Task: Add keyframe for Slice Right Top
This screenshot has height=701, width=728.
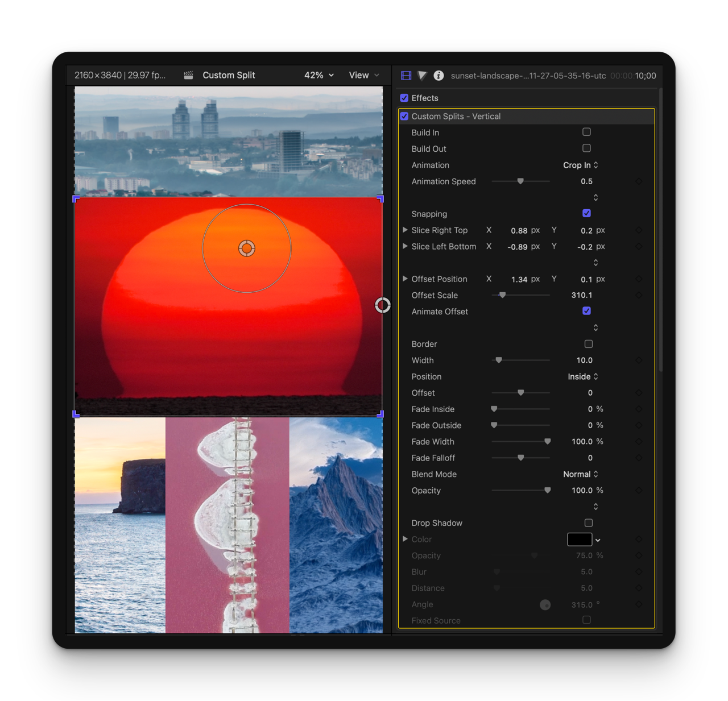Action: 639,230
